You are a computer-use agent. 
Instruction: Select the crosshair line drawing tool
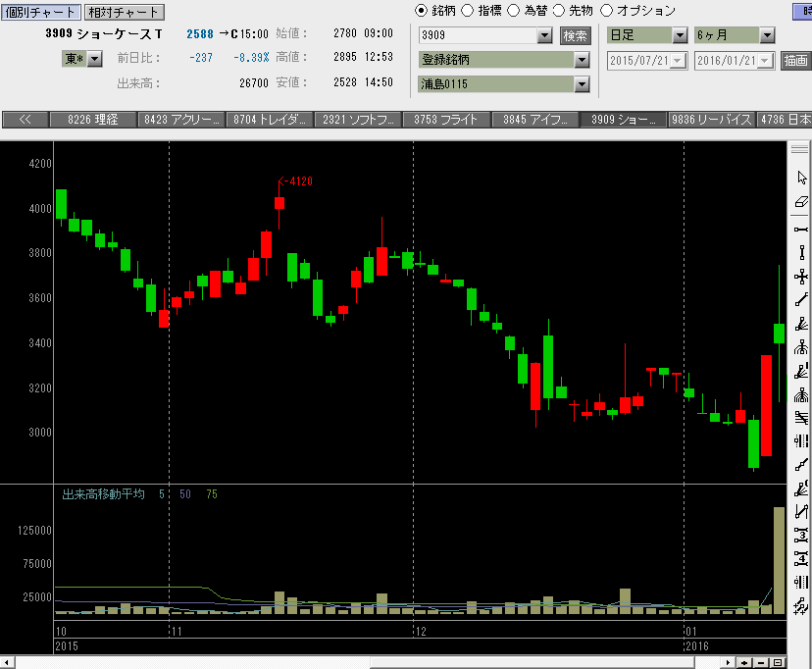(x=801, y=277)
